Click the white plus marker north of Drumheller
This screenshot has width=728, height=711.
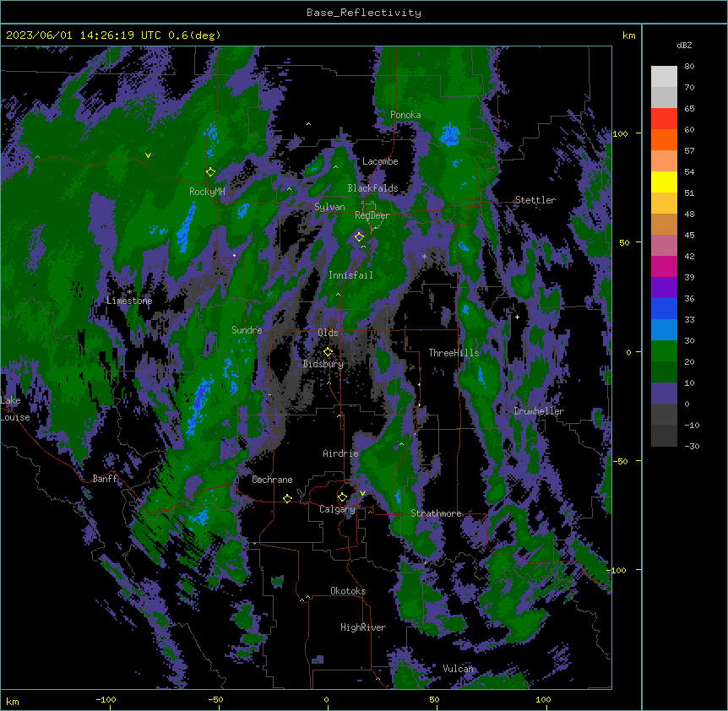[x=517, y=317]
